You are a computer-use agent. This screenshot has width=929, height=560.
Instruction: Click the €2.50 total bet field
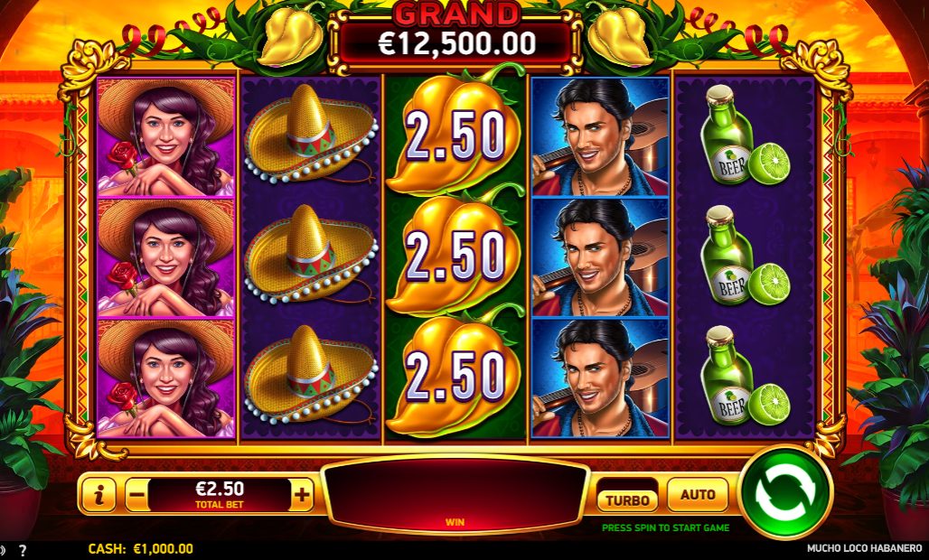(x=220, y=494)
